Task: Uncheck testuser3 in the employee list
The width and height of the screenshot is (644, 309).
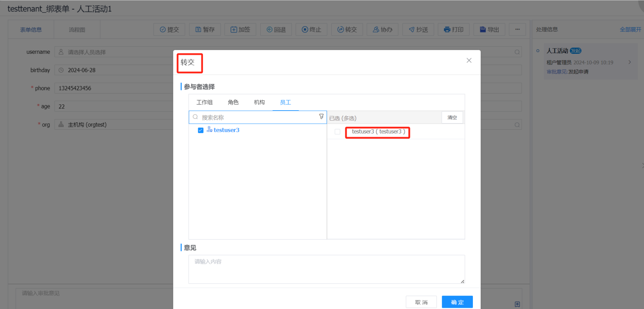Action: 200,130
